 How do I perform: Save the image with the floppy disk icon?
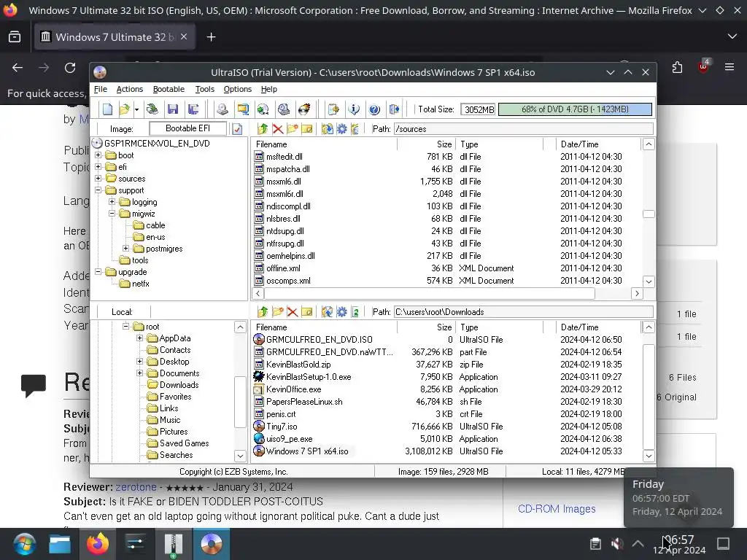[173, 109]
